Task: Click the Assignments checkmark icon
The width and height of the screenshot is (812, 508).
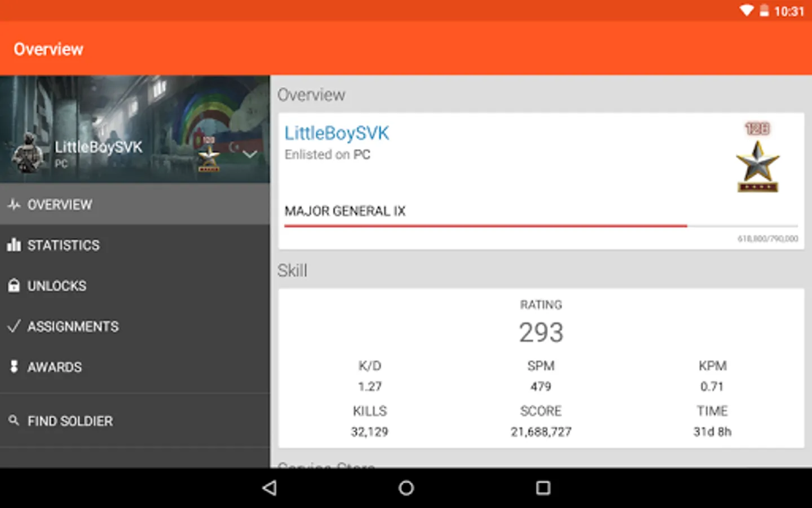Action: pyautogui.click(x=14, y=326)
